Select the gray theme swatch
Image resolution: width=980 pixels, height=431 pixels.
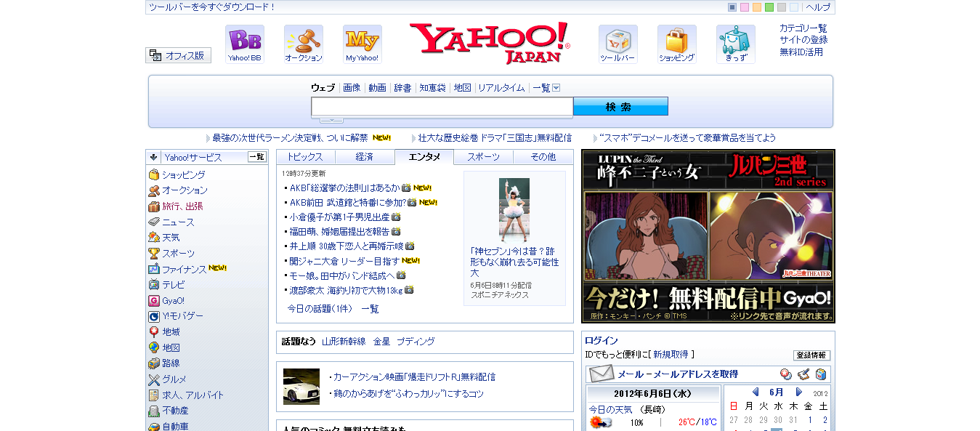tap(782, 7)
